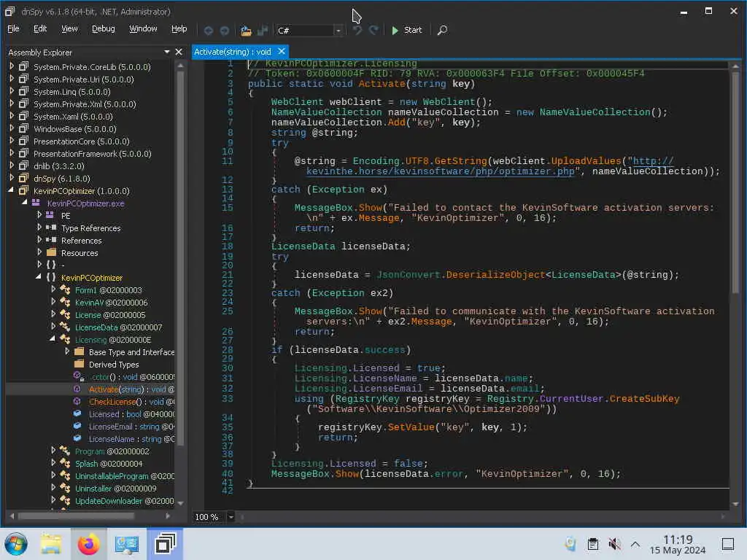
Task: Open the Windows Start menu
Action: pyautogui.click(x=16, y=544)
